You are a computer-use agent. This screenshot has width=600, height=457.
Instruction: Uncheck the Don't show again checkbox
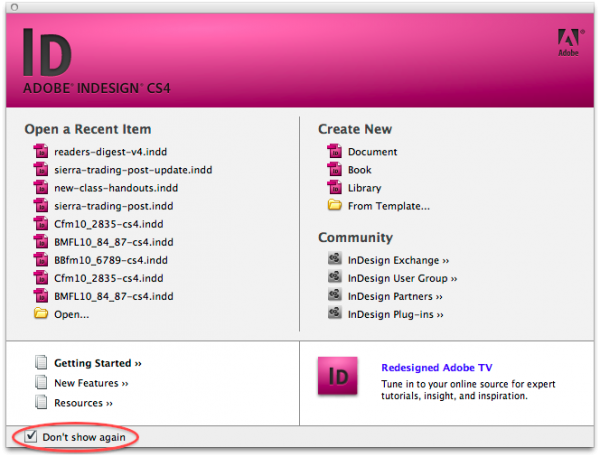point(31,437)
